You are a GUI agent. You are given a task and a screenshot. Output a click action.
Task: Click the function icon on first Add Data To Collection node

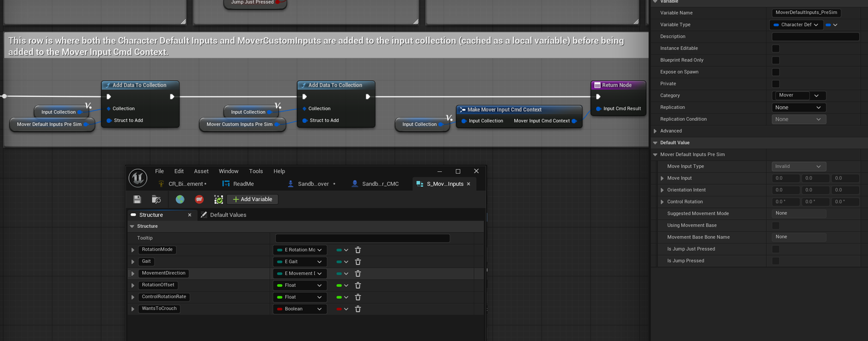pos(107,85)
